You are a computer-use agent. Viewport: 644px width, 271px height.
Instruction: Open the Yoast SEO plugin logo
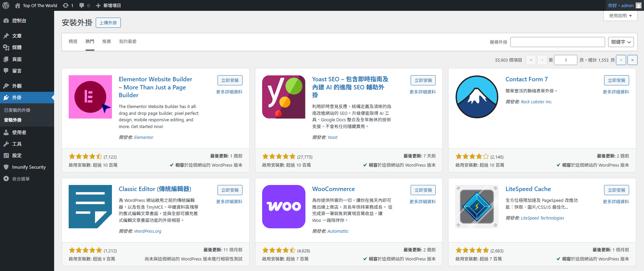coord(284,97)
